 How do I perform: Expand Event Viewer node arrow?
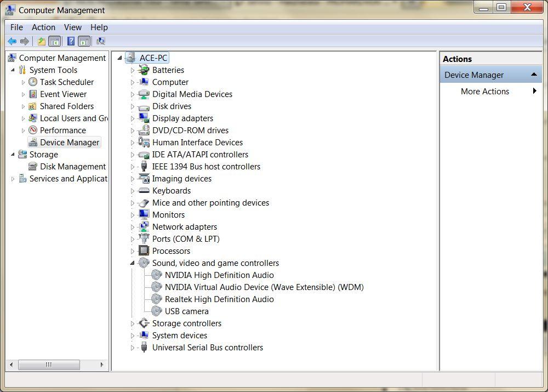tap(23, 94)
